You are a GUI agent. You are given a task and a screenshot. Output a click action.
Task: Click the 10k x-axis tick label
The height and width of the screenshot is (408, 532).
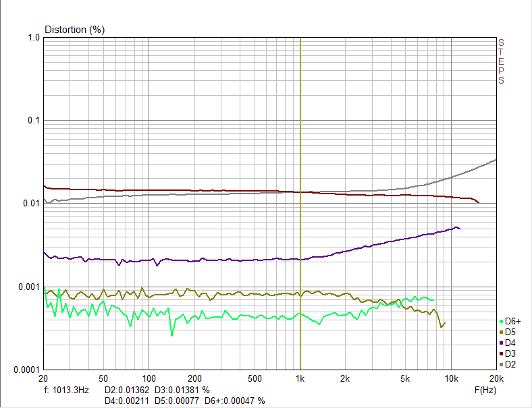[451, 379]
